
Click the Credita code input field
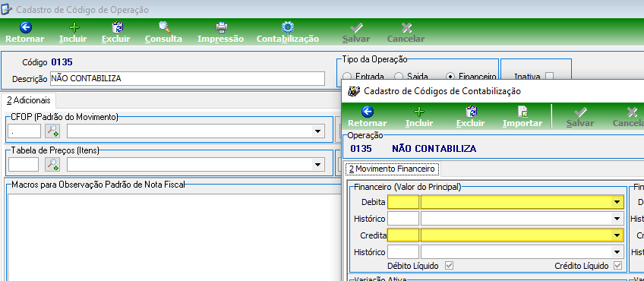(x=403, y=235)
